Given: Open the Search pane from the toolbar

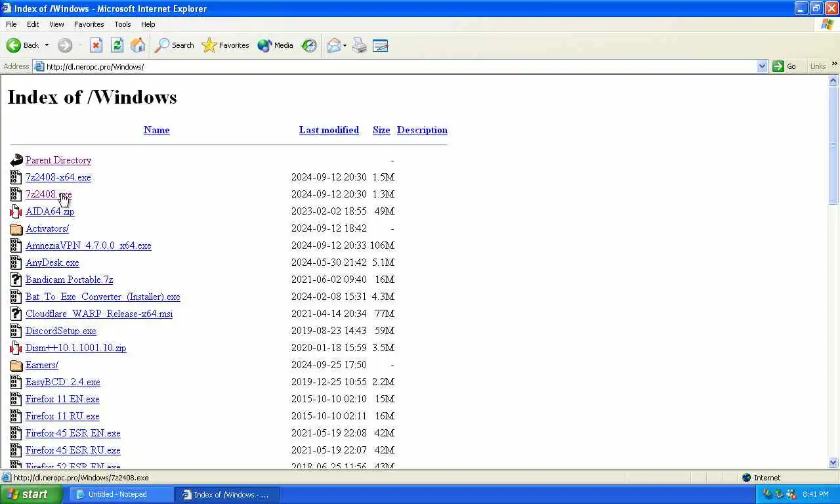Looking at the screenshot, I should click(x=175, y=45).
